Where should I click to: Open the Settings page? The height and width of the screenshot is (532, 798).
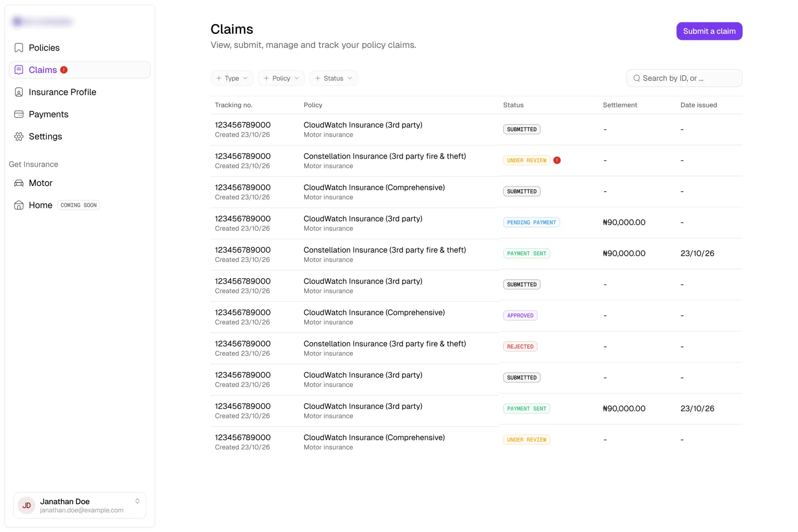(x=80, y=137)
